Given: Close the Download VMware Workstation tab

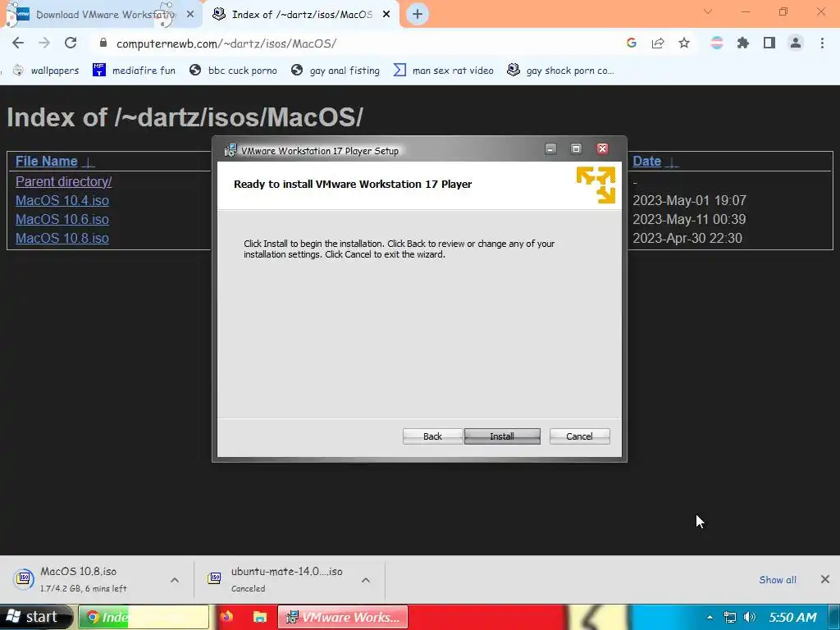Looking at the screenshot, I should 190,15.
